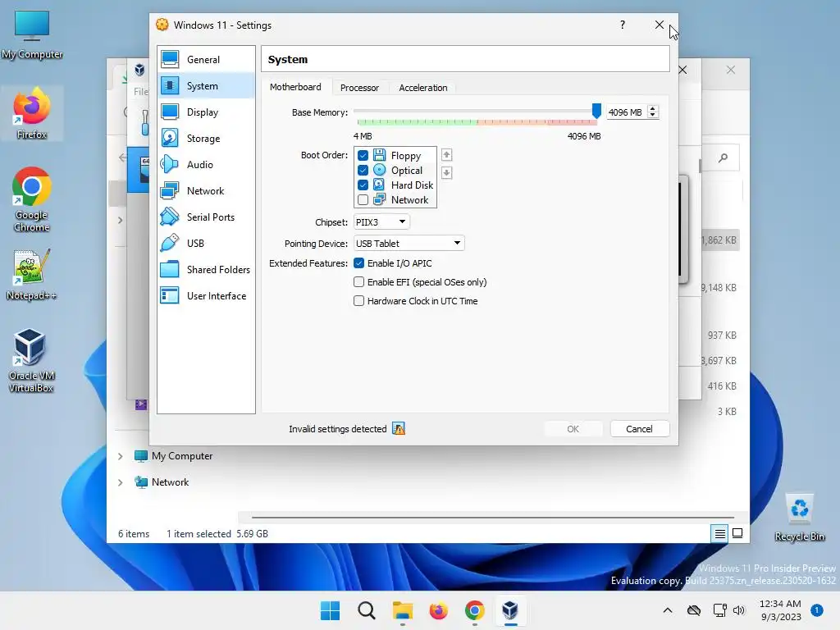Screen dimensions: 840x630
Task: Uncheck Optical in boot order
Action: pos(363,171)
